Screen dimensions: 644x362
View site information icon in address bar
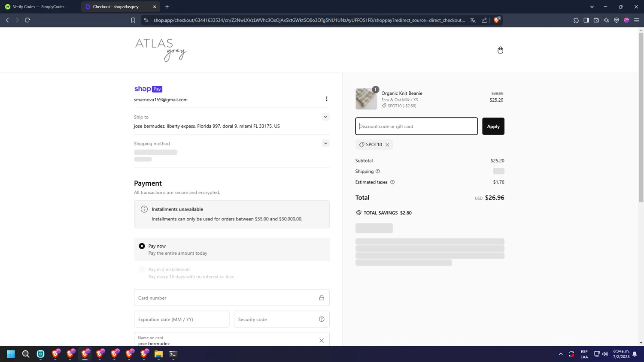pyautogui.click(x=146, y=20)
